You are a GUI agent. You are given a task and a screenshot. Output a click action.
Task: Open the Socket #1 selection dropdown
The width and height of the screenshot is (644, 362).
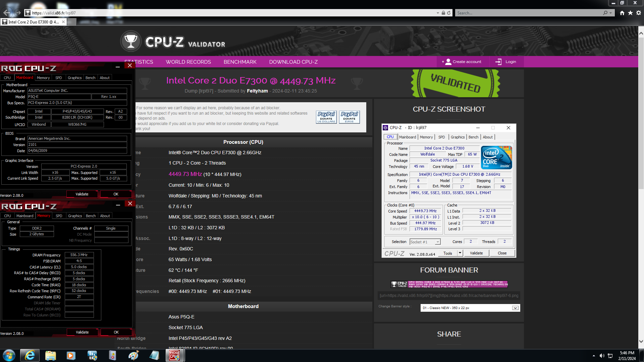pyautogui.click(x=438, y=242)
